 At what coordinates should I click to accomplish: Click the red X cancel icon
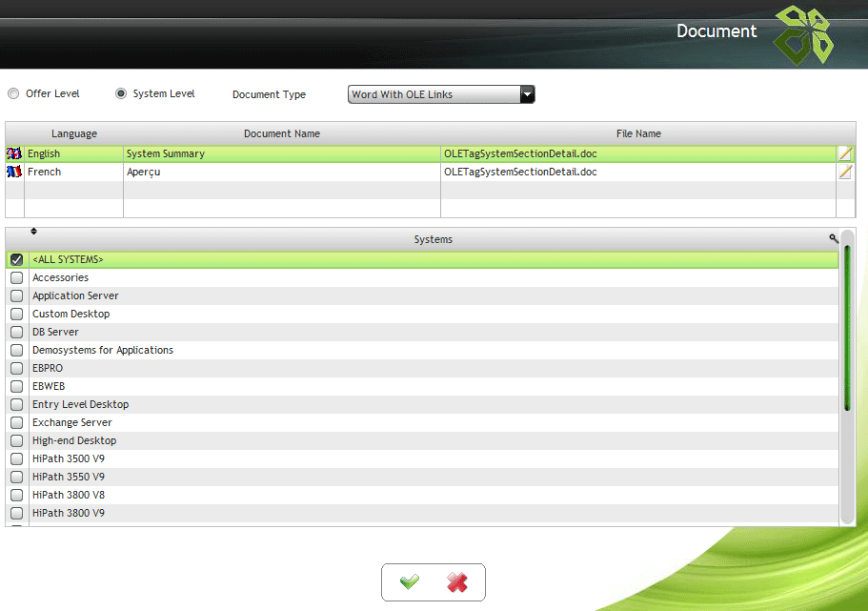tap(457, 582)
